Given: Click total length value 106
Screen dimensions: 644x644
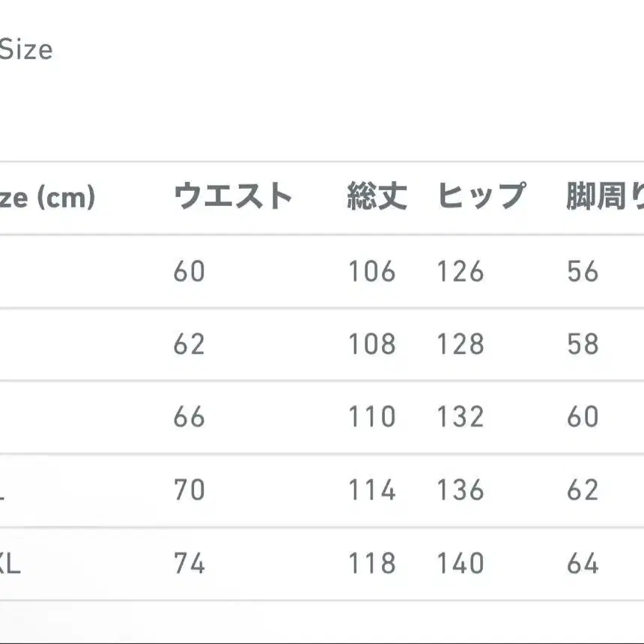Looking at the screenshot, I should [372, 271].
